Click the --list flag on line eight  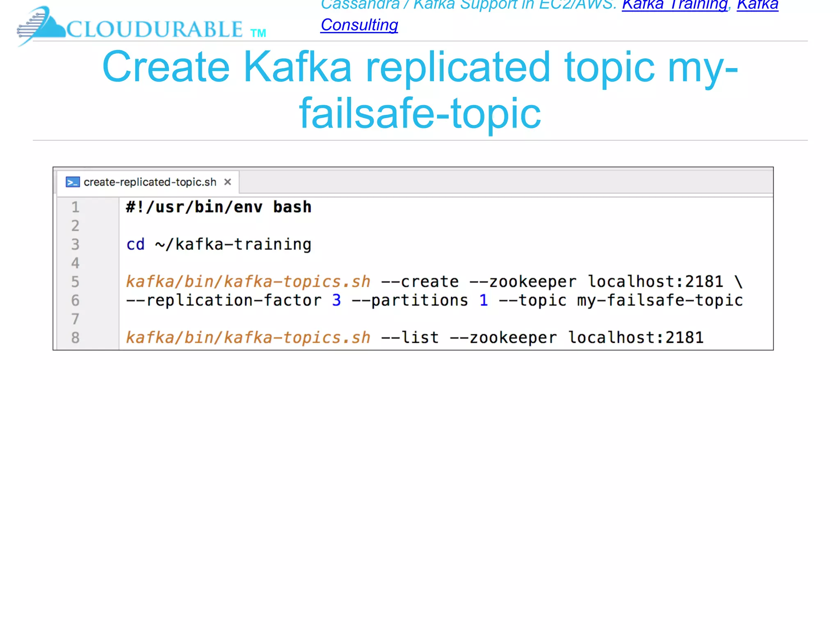coord(410,338)
